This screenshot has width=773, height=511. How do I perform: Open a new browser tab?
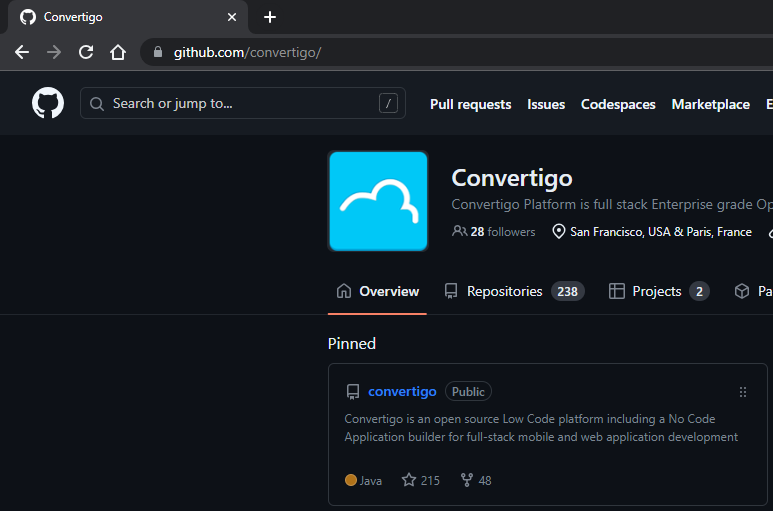(270, 17)
